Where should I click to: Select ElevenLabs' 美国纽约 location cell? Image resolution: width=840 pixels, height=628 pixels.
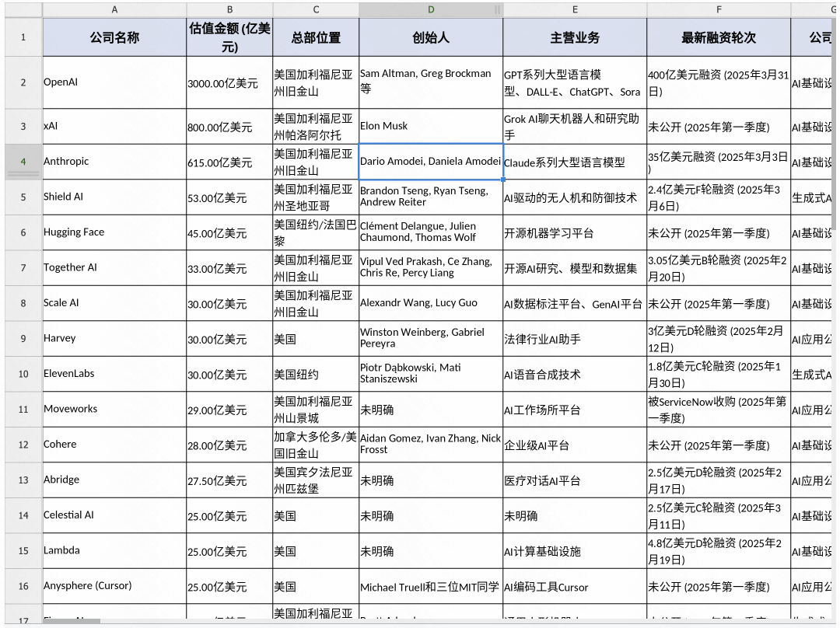pos(316,374)
